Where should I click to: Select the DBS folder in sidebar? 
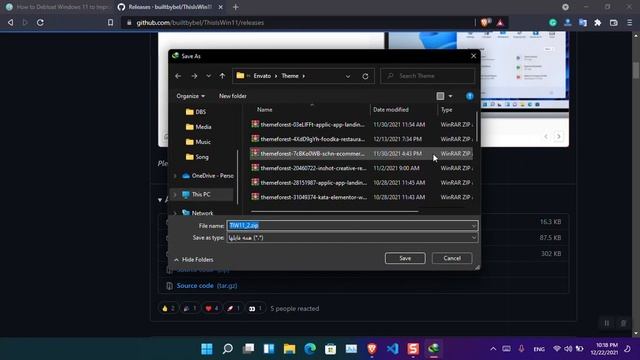(196, 112)
